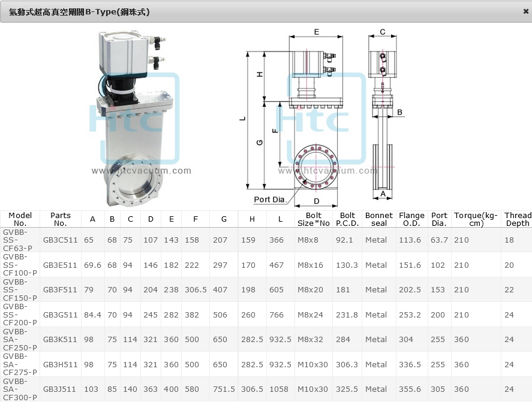Click the Bonnet seal column header
The height and width of the screenshot is (402, 532).
coord(378,219)
